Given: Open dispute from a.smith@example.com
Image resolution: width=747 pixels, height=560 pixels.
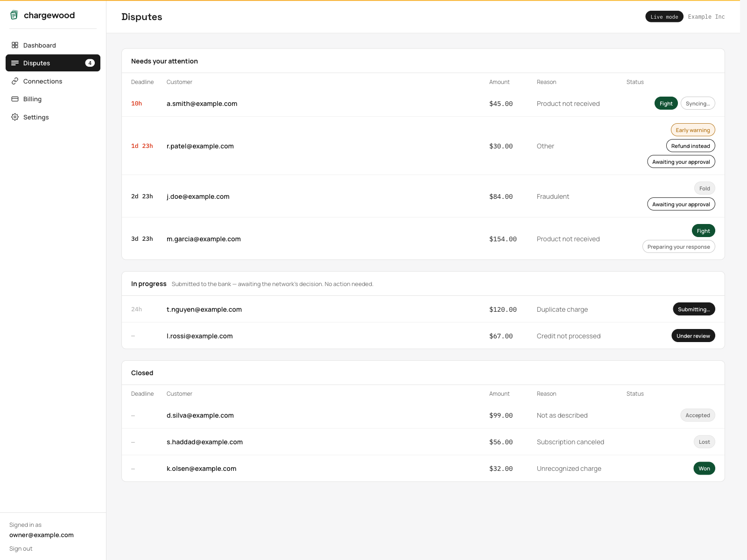Looking at the screenshot, I should [x=423, y=104].
